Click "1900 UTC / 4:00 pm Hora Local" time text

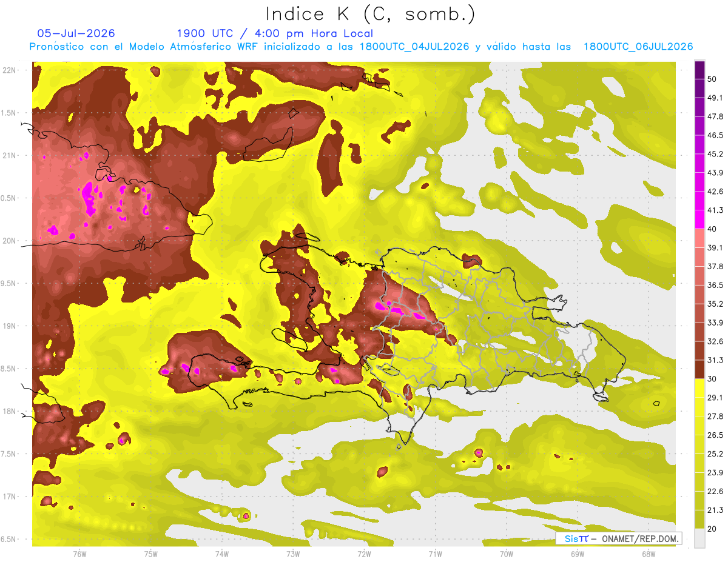pyautogui.click(x=275, y=33)
